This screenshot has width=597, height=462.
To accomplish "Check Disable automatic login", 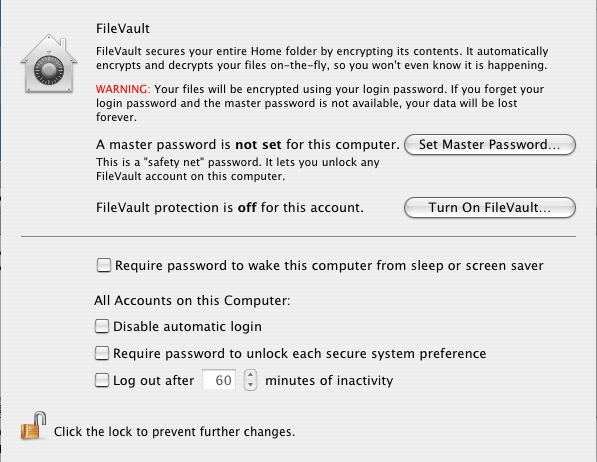I will point(102,326).
